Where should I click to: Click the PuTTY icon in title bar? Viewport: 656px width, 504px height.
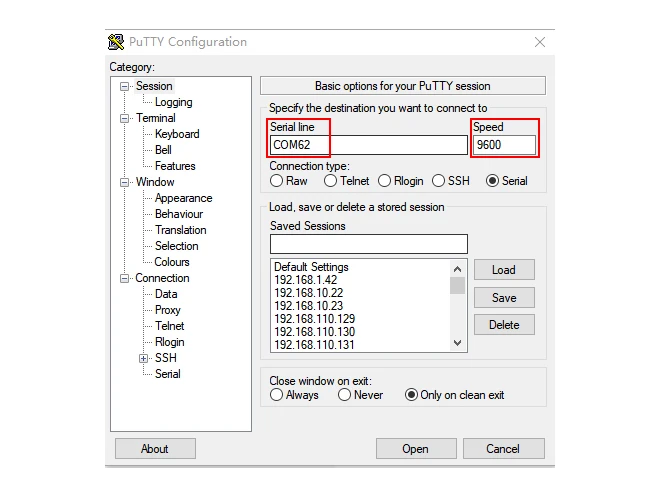tap(116, 42)
